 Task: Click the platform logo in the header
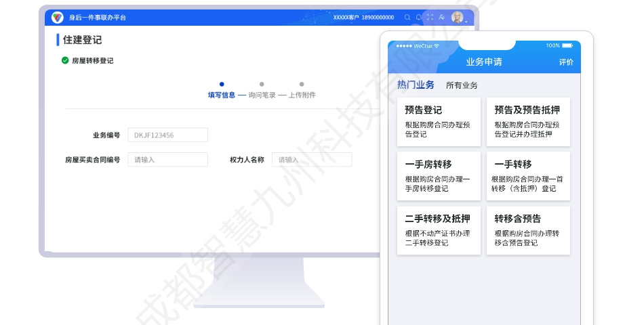point(58,18)
